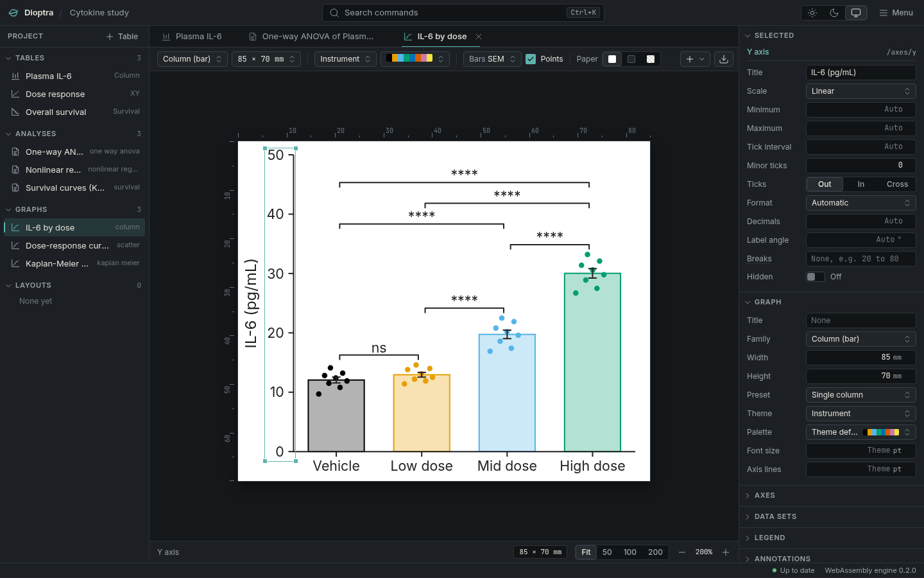
Task: Click the Fit zoom button
Action: coord(586,552)
